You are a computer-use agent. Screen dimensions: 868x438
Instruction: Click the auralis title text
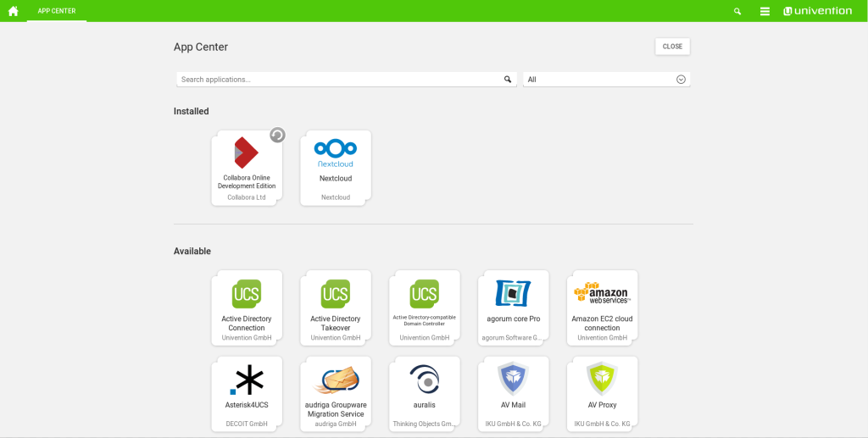point(425,405)
